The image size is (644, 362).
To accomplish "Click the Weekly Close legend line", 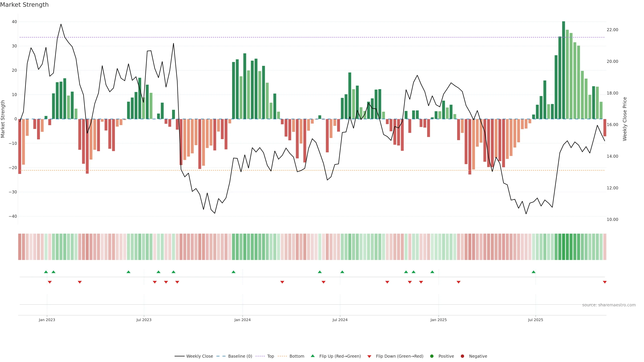I will 179,356.
